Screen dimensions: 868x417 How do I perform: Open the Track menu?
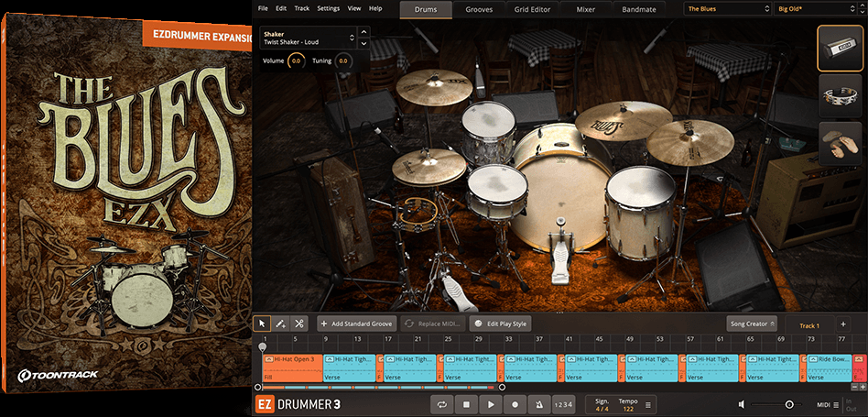click(x=302, y=8)
